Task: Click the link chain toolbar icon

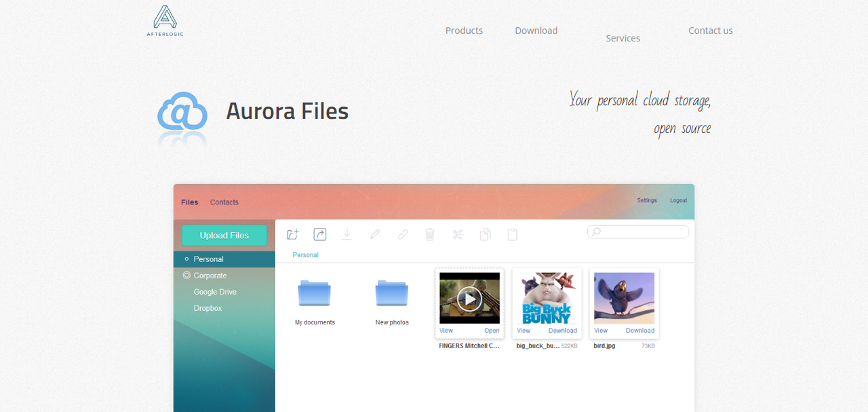Action: [x=403, y=234]
